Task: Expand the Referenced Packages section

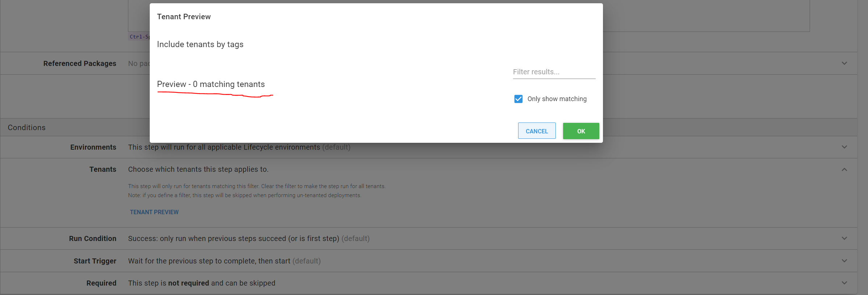Action: pos(844,63)
